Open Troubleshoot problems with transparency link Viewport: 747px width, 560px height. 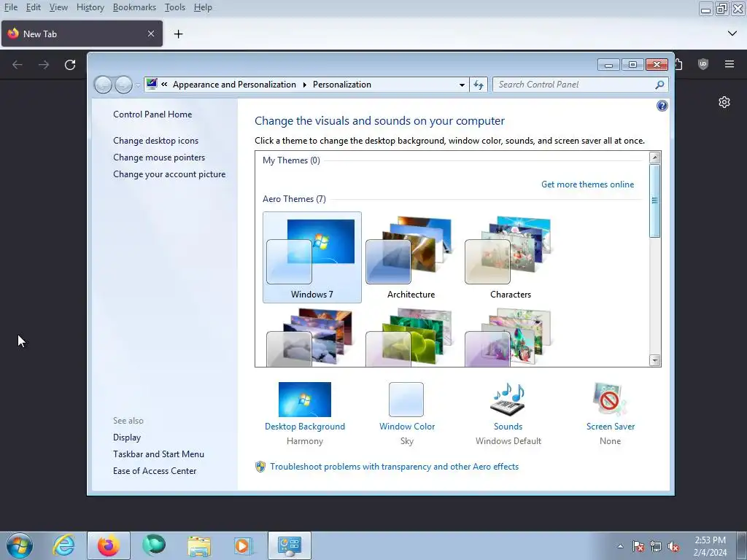[x=394, y=467]
